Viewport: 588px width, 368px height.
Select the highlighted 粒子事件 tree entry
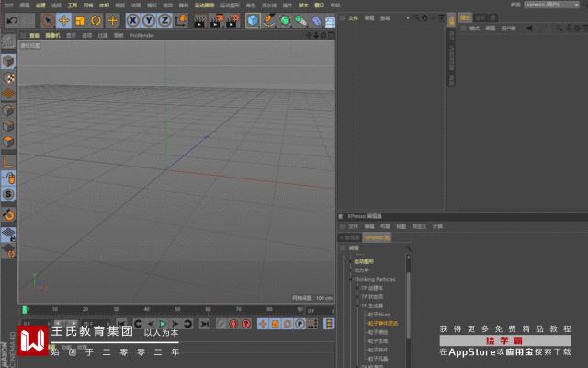[x=382, y=323]
